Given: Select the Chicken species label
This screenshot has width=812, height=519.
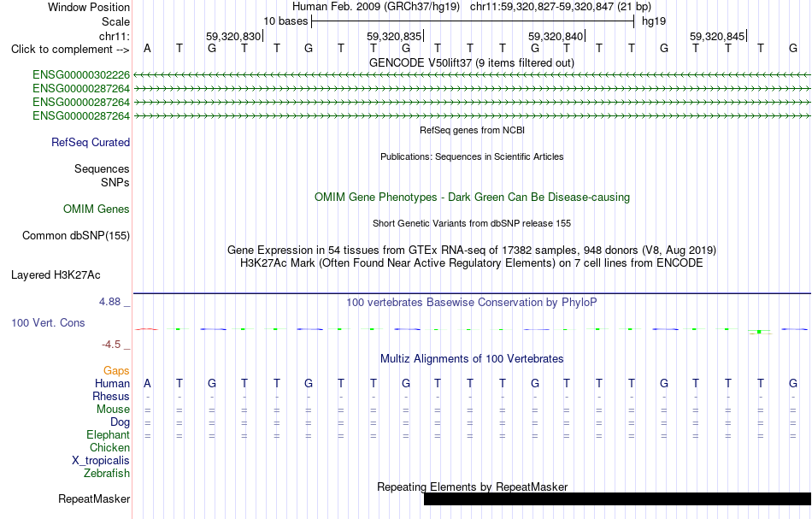Looking at the screenshot, I should point(109,447).
